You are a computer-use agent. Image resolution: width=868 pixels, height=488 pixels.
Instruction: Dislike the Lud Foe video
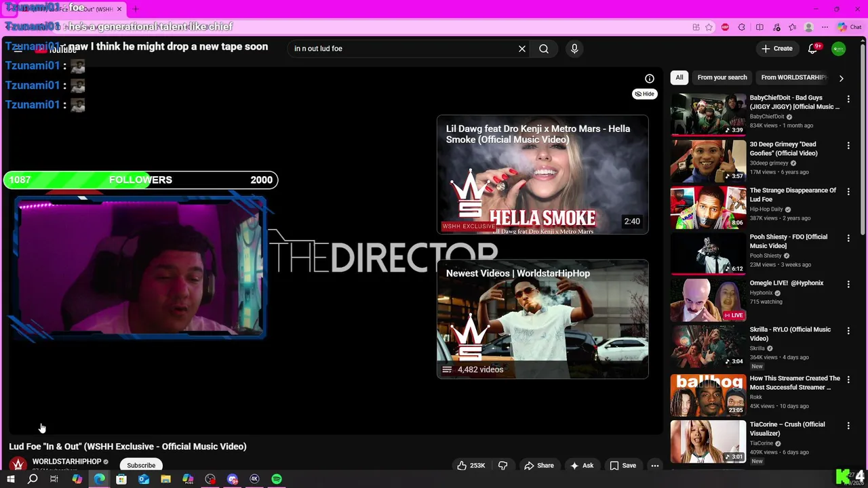coord(502,466)
